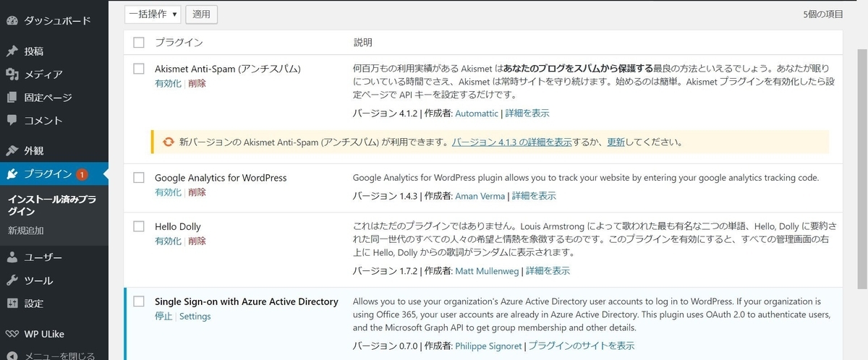This screenshot has width=868, height=360.
Task: Open the Automattic author link
Action: point(477,113)
